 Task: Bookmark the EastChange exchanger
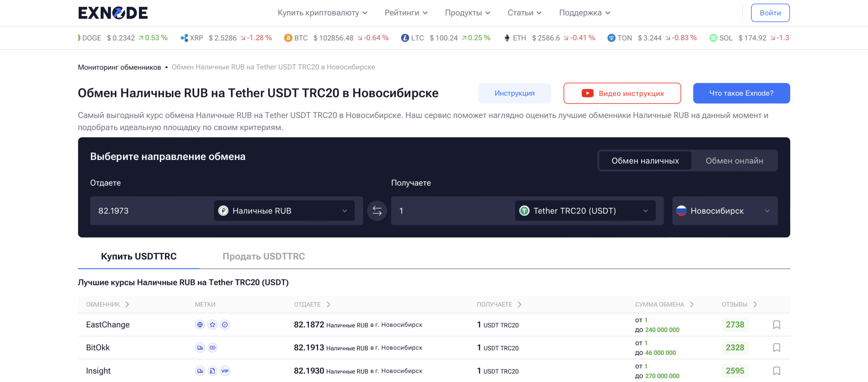777,325
